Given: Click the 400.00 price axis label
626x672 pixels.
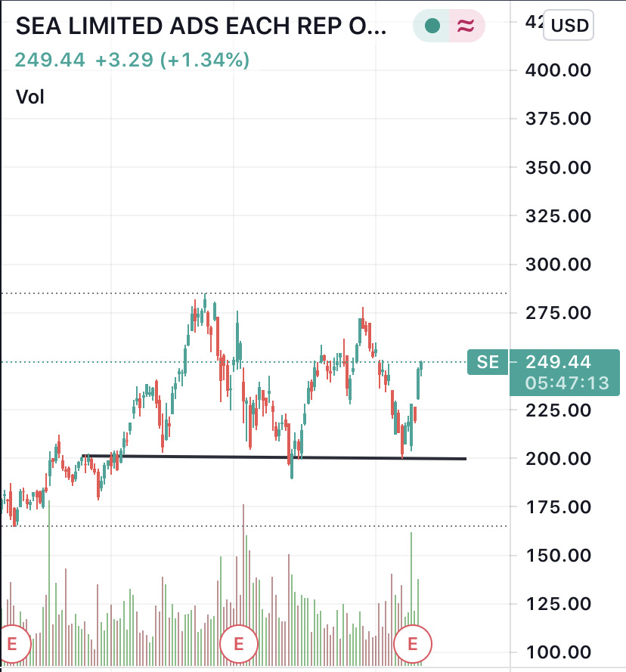Looking at the screenshot, I should click(x=558, y=70).
